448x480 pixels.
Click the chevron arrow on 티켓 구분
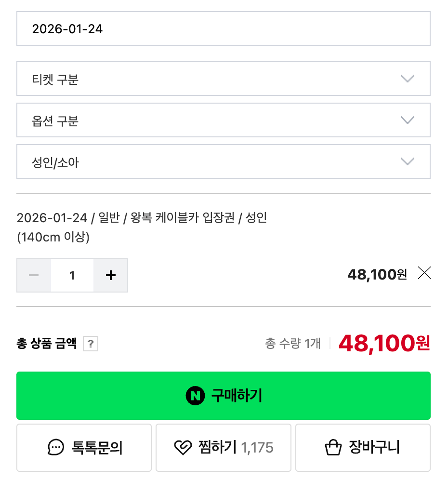pos(408,79)
